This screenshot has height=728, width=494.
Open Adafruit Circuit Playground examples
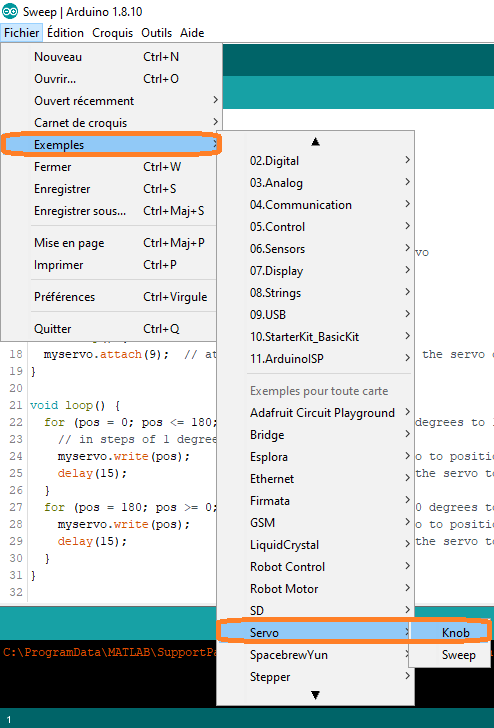click(x=316, y=413)
